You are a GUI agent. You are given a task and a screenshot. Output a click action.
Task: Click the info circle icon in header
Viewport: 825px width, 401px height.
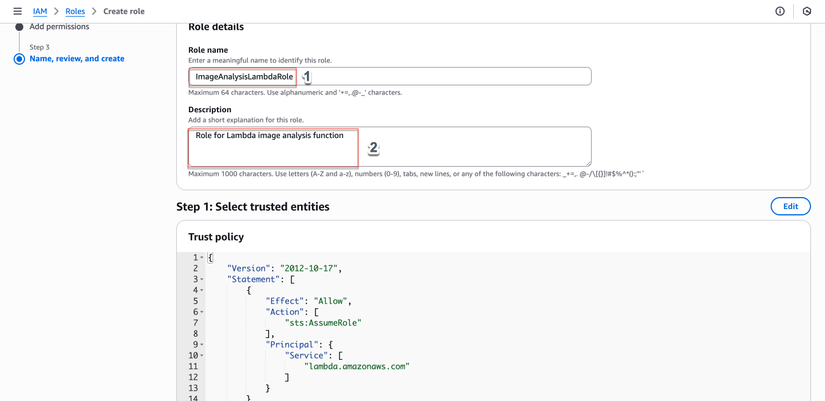coord(780,11)
